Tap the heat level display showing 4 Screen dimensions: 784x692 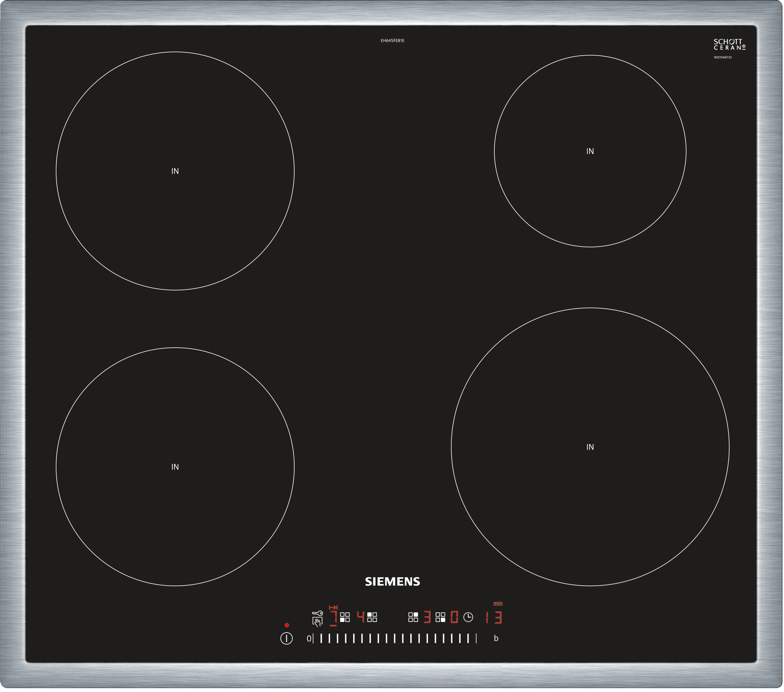point(360,617)
